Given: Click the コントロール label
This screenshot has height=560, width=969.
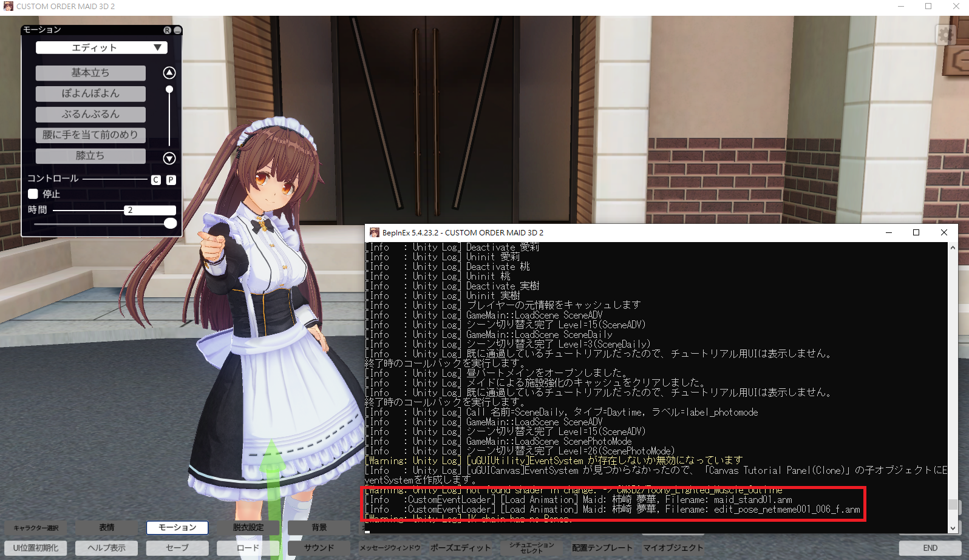Looking at the screenshot, I should coord(53,178).
